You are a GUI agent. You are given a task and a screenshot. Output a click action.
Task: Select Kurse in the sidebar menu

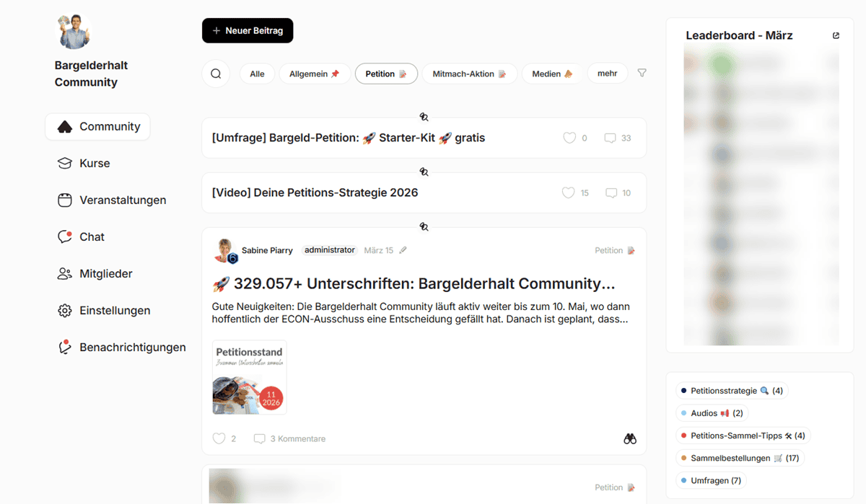(92, 163)
